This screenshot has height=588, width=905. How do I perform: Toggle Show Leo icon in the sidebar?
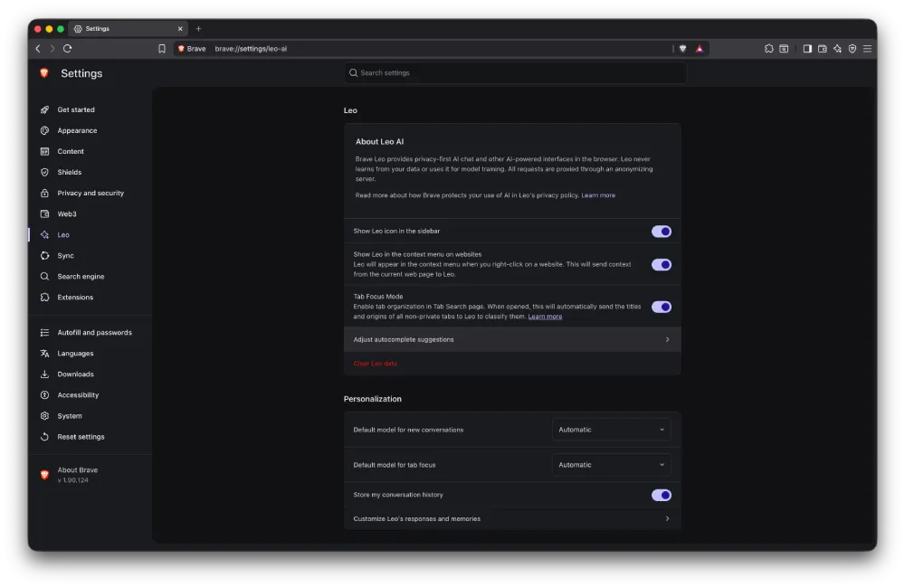pos(662,232)
